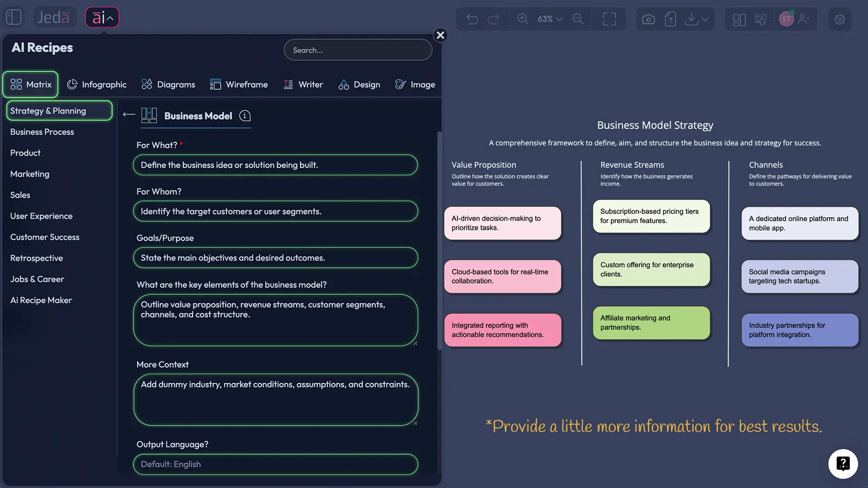This screenshot has height=488, width=868.
Task: Open Ai Recipe Maker
Action: click(41, 300)
